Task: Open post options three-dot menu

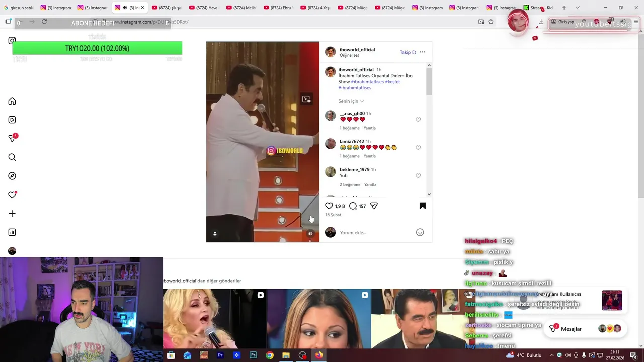Action: coord(423,52)
